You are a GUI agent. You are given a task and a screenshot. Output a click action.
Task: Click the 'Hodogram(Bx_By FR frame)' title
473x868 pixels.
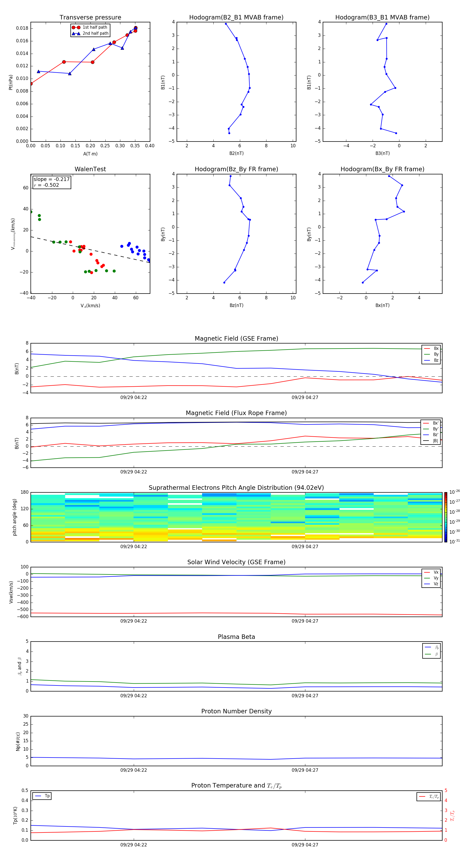coord(382,169)
